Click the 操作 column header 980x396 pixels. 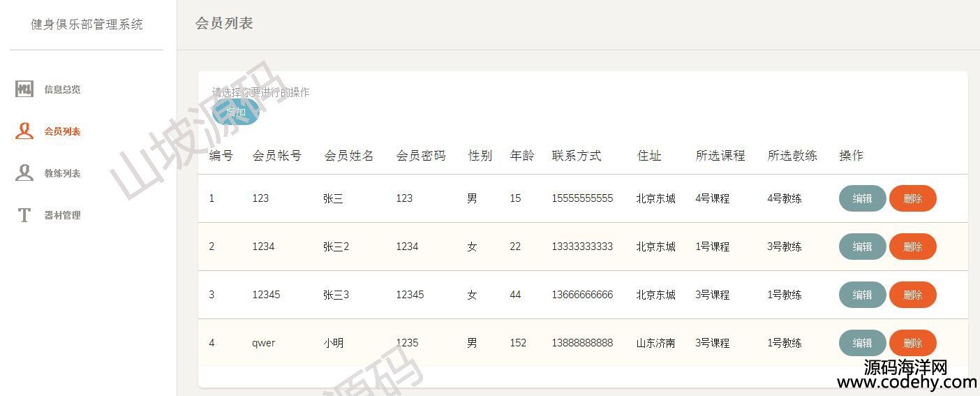[x=852, y=156]
